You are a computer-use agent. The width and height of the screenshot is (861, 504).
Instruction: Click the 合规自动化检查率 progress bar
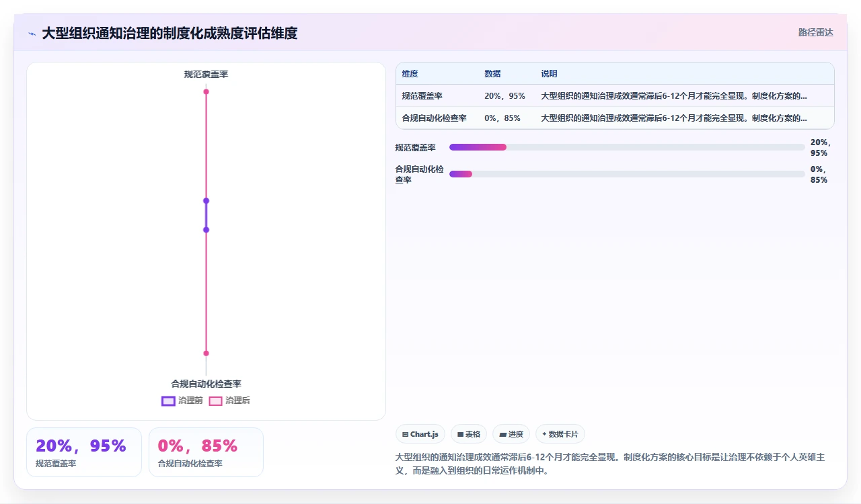627,174
